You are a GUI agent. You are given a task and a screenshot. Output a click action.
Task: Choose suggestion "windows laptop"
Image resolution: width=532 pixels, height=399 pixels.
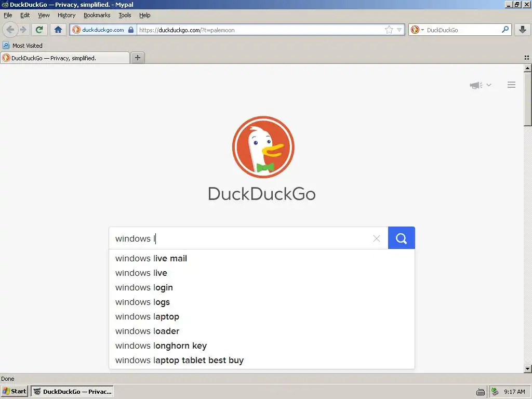click(x=262, y=317)
